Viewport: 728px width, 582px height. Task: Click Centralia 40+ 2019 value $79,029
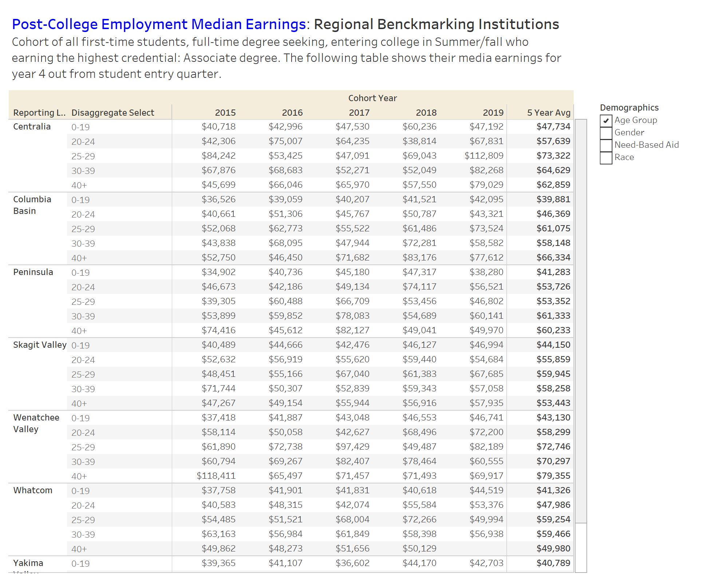[486, 185]
